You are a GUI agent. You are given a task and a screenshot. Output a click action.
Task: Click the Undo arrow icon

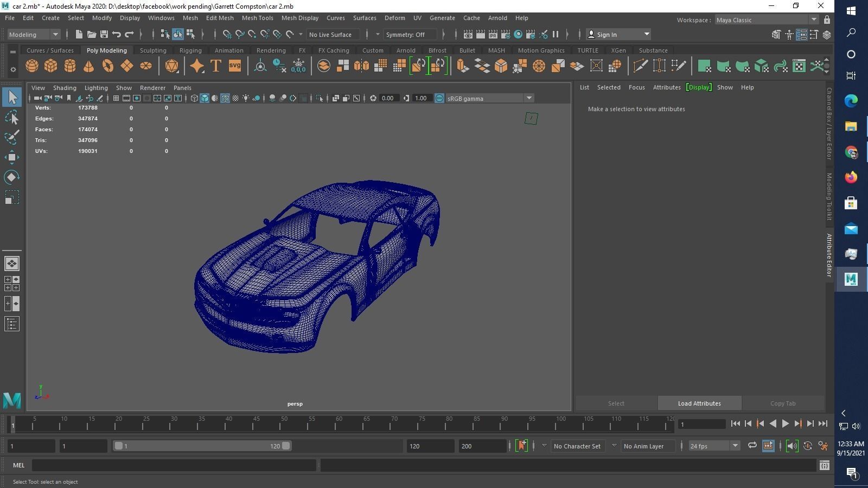pos(117,34)
